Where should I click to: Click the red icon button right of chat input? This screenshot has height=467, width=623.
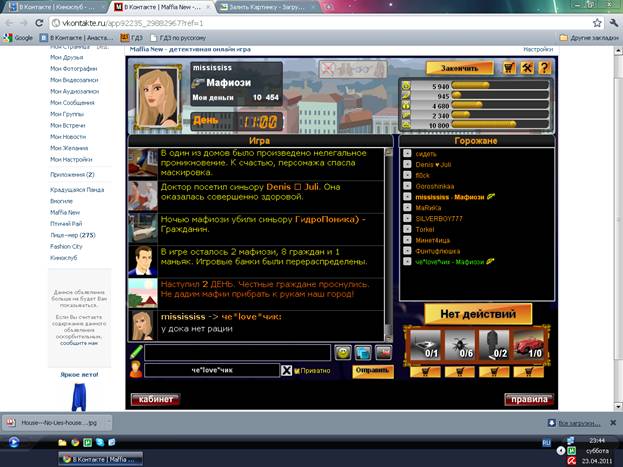pyautogui.click(x=383, y=352)
